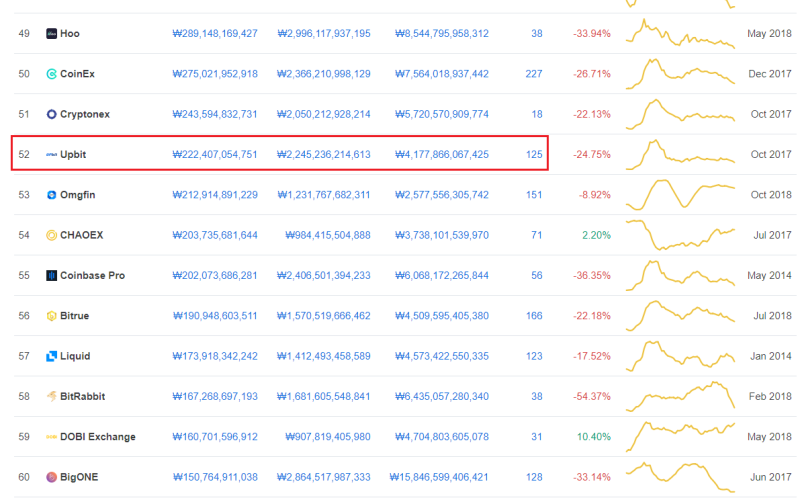Image resolution: width=800 pixels, height=498 pixels.
Task: Click BigONE volume ₩15,846,599,406,421
Action: pos(439,477)
